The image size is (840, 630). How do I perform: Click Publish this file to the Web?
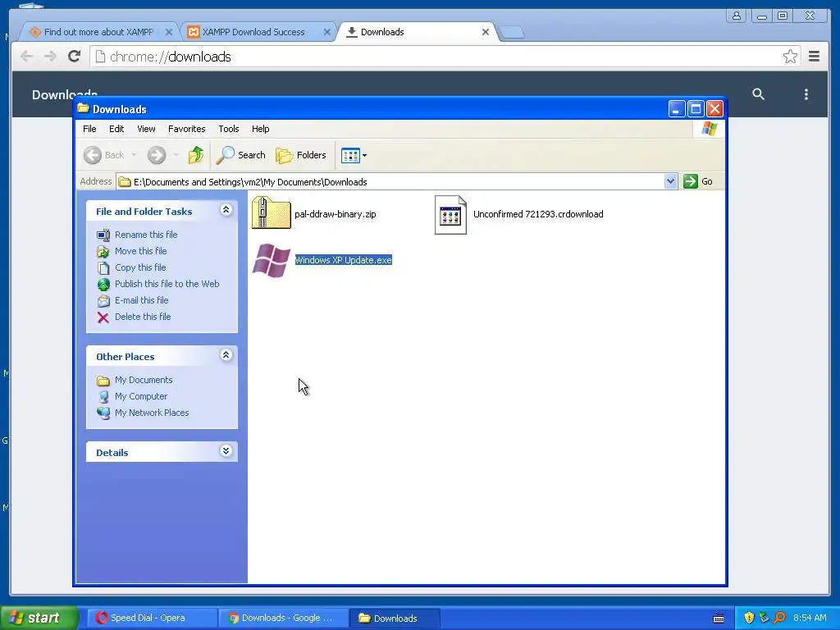click(167, 284)
